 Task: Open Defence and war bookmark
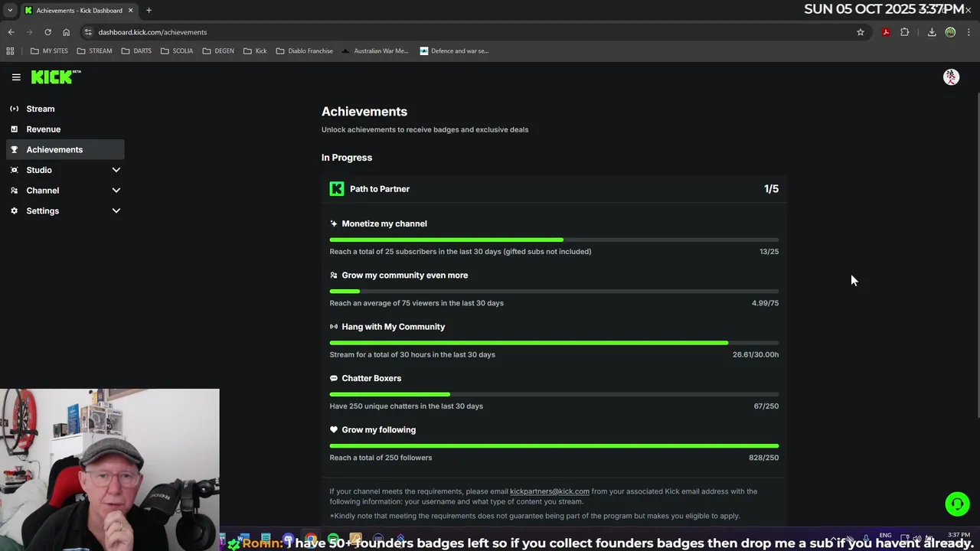click(x=454, y=51)
